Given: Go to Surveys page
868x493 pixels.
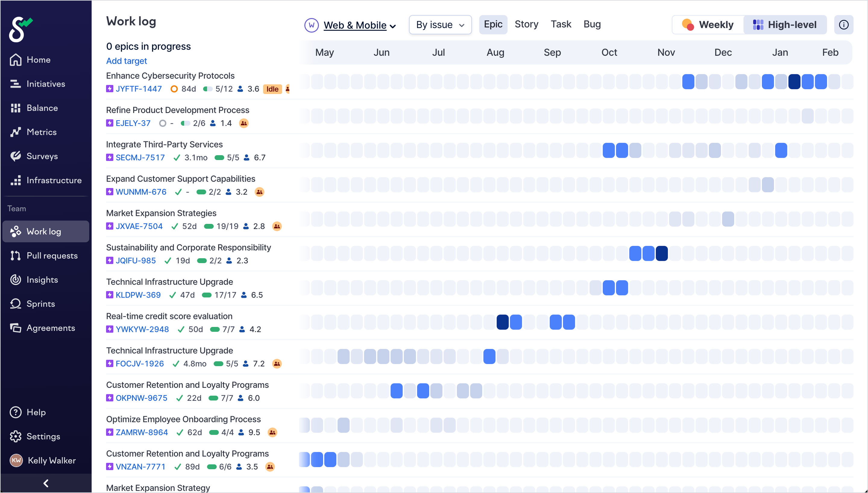Looking at the screenshot, I should click(42, 156).
